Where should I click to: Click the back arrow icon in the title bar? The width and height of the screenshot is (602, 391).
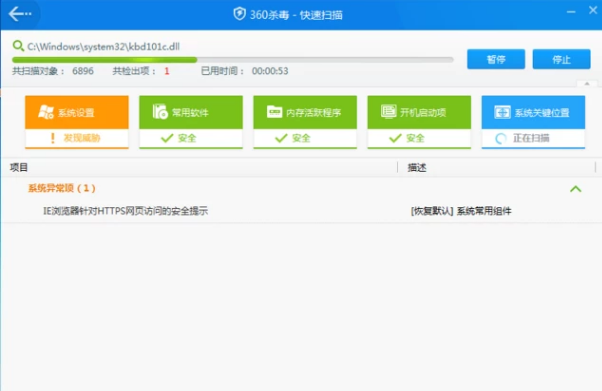pos(20,14)
